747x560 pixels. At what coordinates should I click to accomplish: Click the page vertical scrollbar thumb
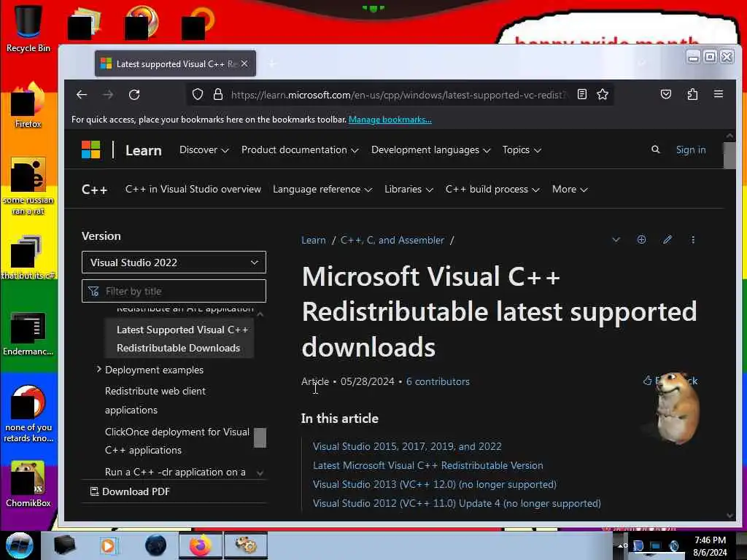[x=729, y=155]
